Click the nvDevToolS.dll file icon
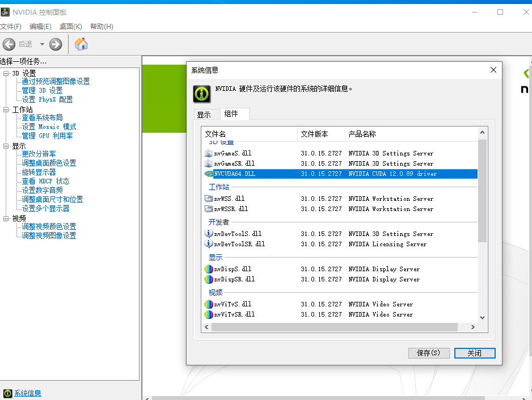532x400 pixels. tap(208, 234)
